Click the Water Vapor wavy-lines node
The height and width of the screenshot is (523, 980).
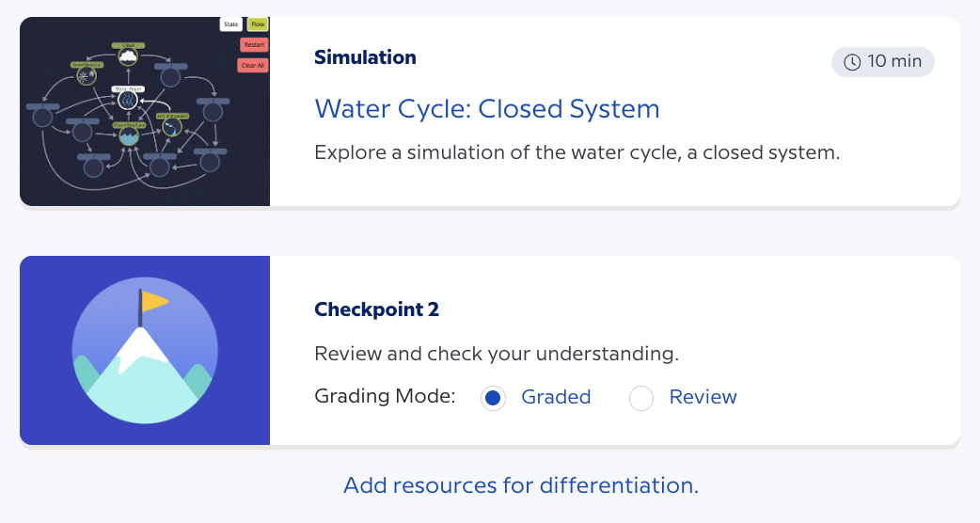tap(127, 99)
